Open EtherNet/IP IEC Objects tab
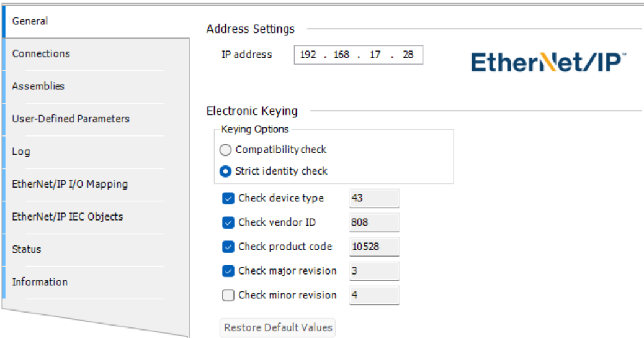The height and width of the screenshot is (338, 644). pos(67,217)
